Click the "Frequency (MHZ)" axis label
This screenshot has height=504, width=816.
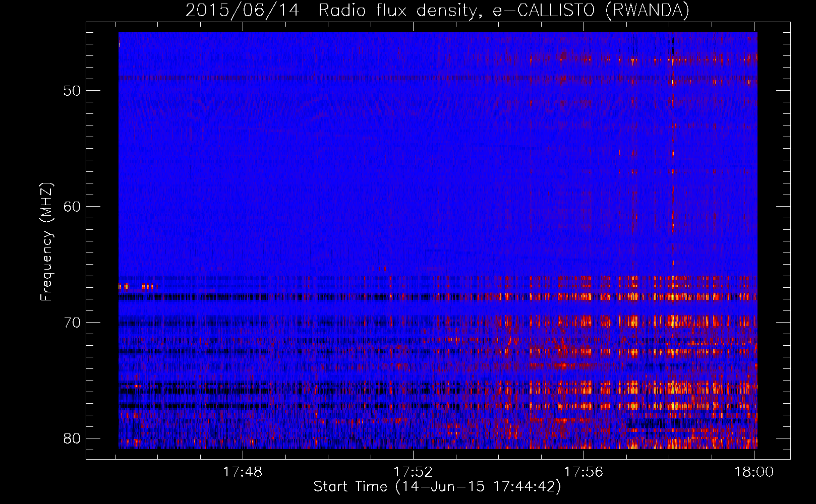tap(46, 242)
